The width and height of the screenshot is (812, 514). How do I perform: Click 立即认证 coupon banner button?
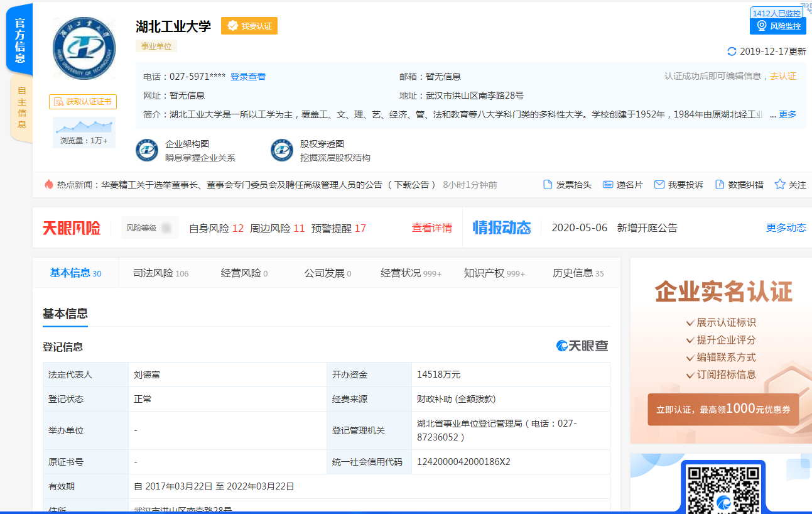click(723, 409)
